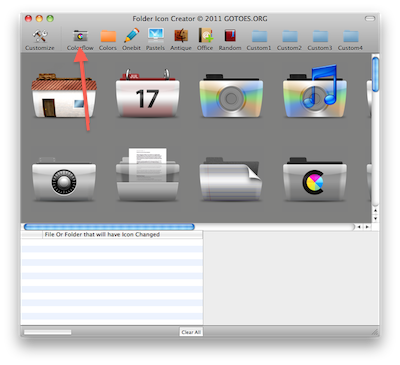Viewport: 400px width, 365px height.
Task: Click the horizontal scrollbar right arrow
Action: pos(367,227)
